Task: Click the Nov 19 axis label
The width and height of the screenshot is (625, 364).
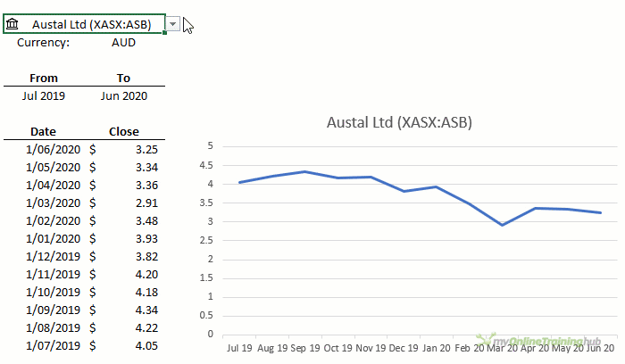Action: 371,348
